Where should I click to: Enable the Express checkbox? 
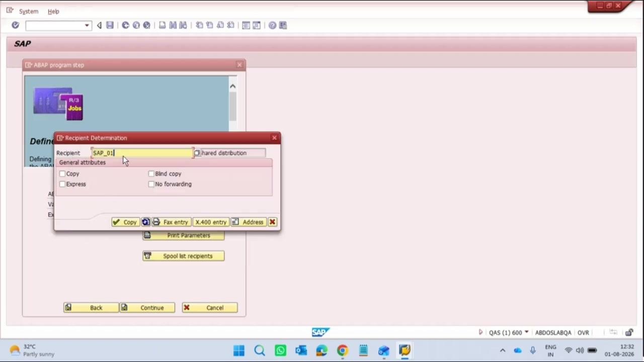[62, 184]
